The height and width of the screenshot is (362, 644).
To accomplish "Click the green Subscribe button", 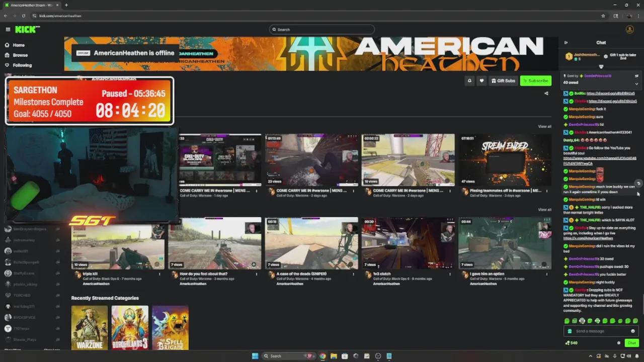I will (x=535, y=81).
